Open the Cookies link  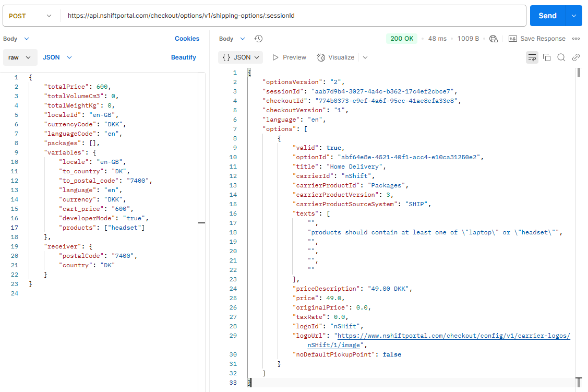pyautogui.click(x=187, y=39)
